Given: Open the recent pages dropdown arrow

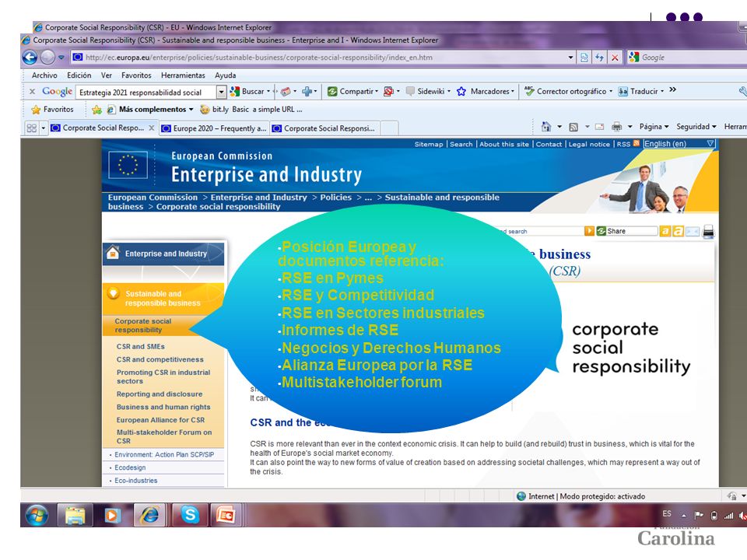Looking at the screenshot, I should pos(61,58).
